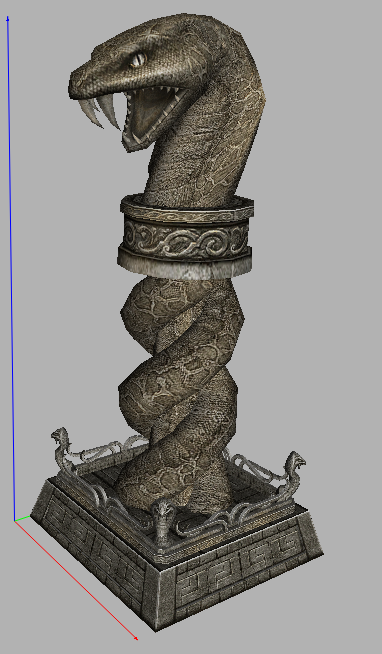The width and height of the screenshot is (382, 654).
Task: Select the small cobra figurine nearest the blue axis
Action: click(61, 444)
